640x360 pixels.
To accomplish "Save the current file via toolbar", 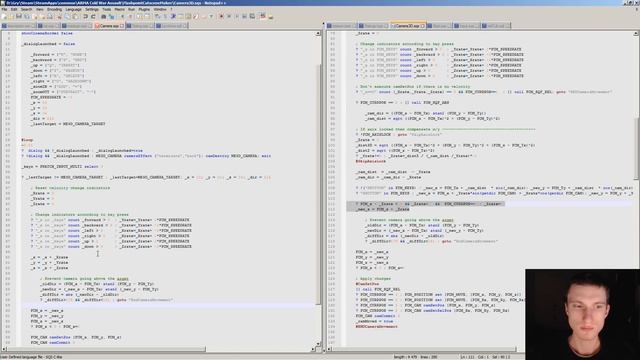I will (19, 16).
